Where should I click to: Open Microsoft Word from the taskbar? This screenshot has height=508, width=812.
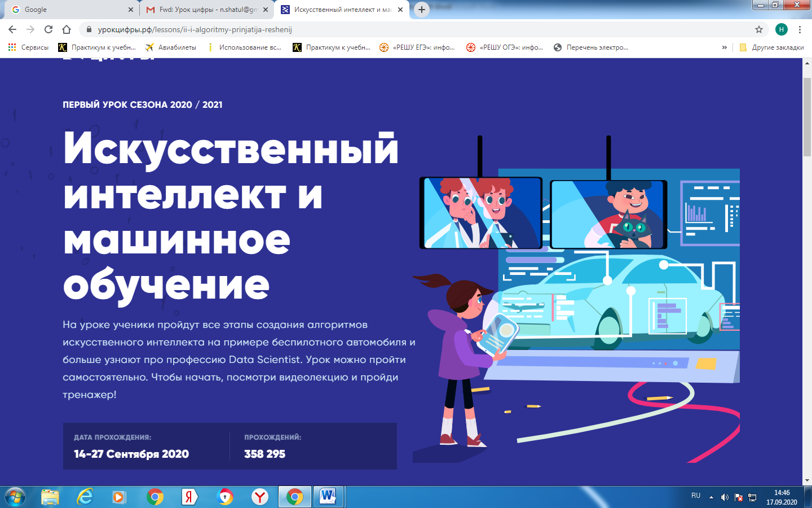coord(328,497)
